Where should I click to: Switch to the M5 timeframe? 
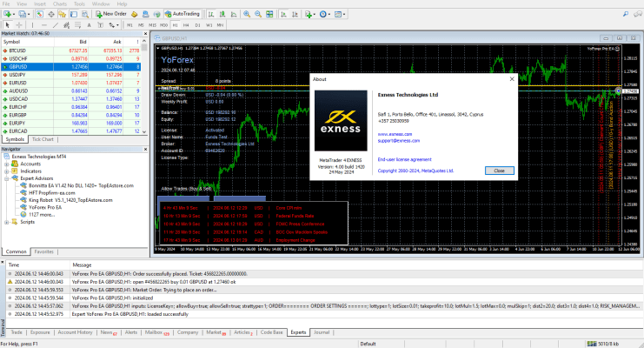click(141, 25)
